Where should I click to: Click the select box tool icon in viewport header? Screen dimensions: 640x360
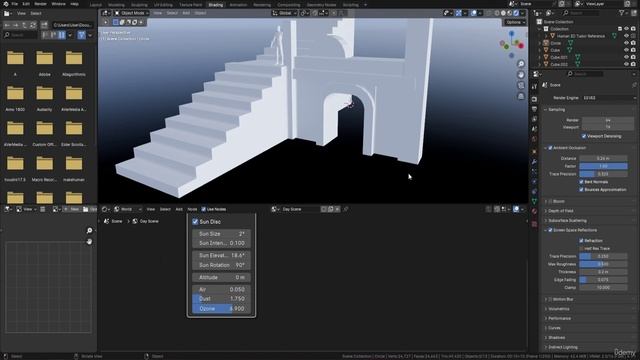tap(116, 22)
